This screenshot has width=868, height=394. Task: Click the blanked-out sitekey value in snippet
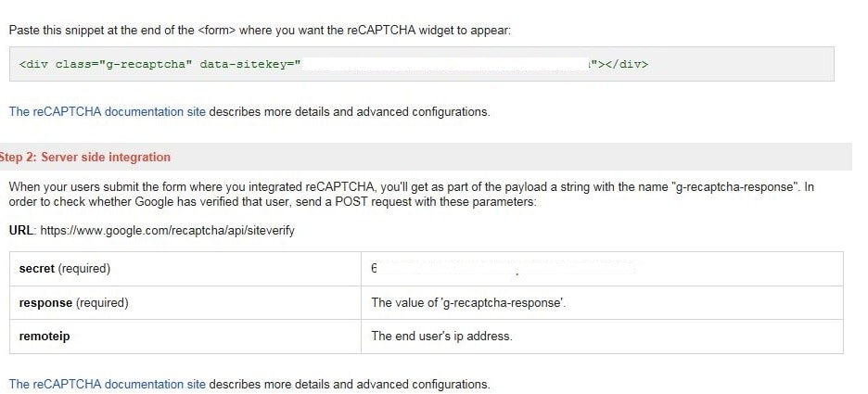coord(444,64)
